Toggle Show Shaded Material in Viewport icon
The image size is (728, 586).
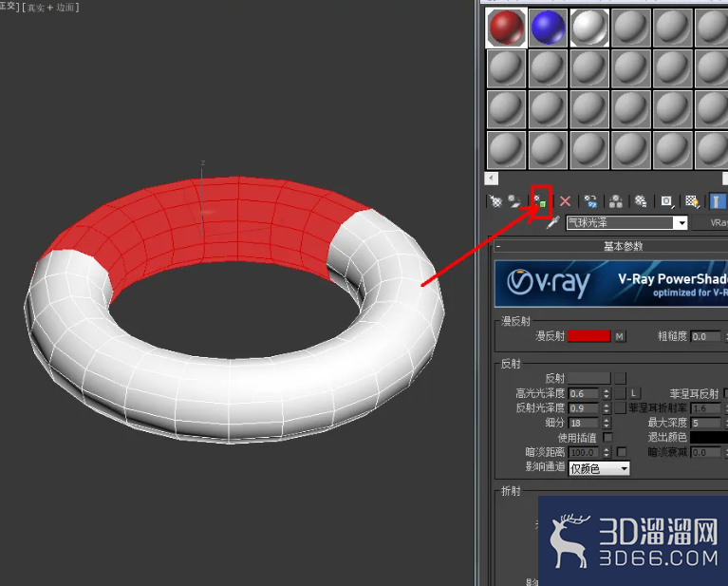[692, 201]
